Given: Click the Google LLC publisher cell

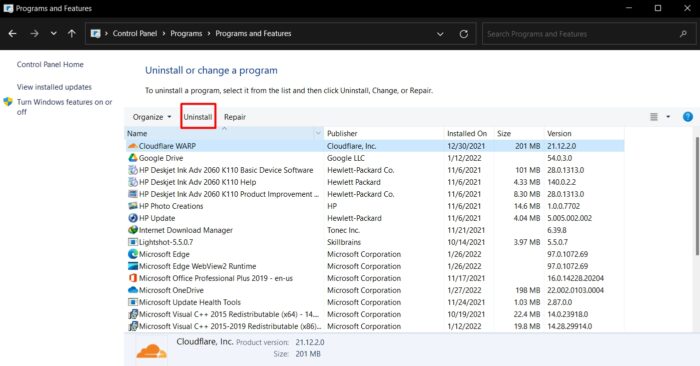Looking at the screenshot, I should coord(346,158).
